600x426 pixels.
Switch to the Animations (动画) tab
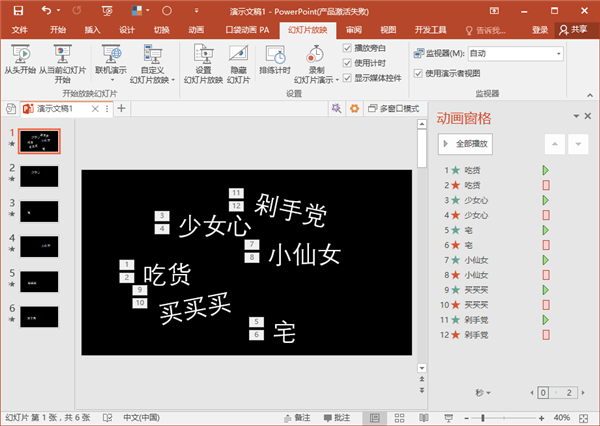coord(196,30)
